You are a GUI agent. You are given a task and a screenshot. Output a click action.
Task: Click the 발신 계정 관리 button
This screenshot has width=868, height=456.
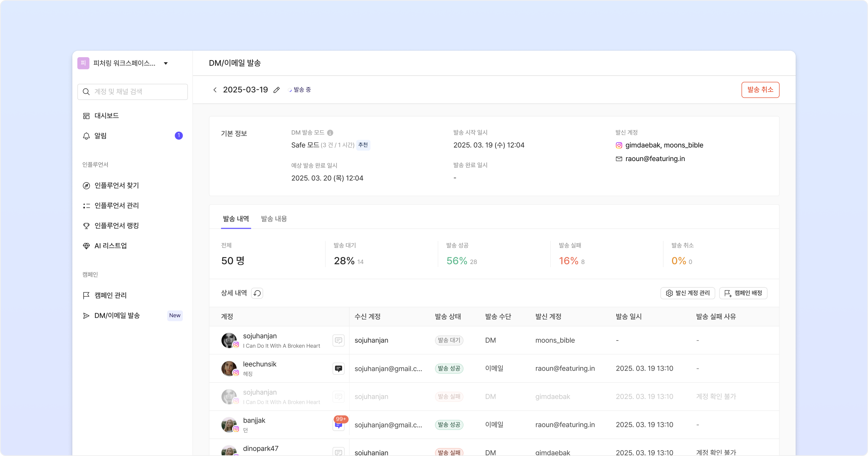coord(688,293)
